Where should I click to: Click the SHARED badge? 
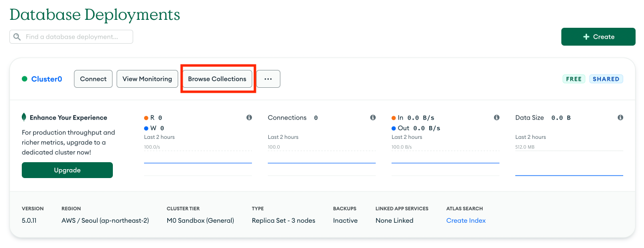pyautogui.click(x=606, y=79)
